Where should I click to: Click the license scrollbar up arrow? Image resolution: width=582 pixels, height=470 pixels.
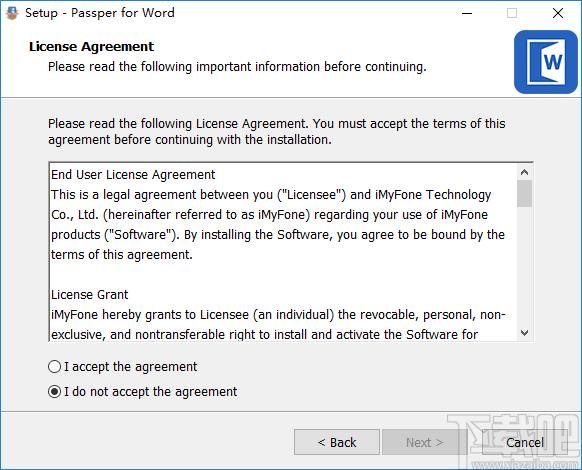pos(524,172)
